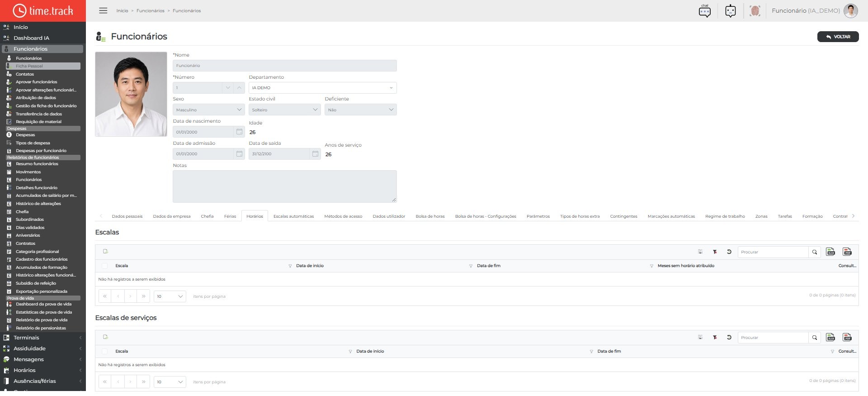Refresh the Escalas grid
Screen dimensions: 868x396
click(x=729, y=252)
